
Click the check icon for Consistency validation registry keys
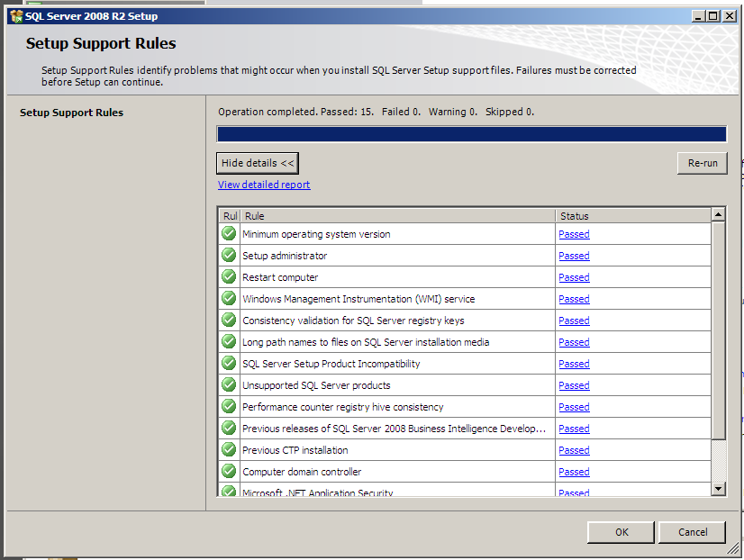(x=229, y=321)
